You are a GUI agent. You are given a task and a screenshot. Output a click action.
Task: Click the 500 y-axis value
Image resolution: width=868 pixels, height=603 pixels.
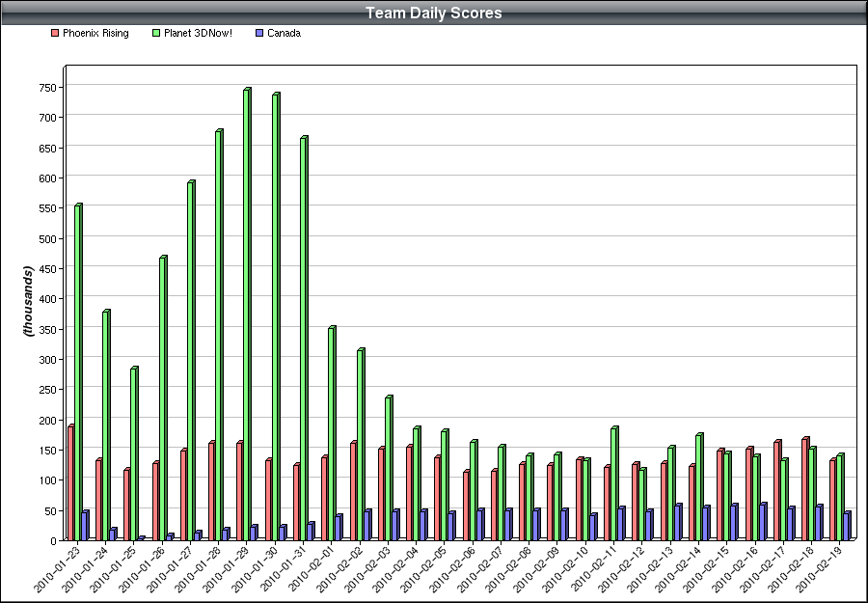pos(47,238)
